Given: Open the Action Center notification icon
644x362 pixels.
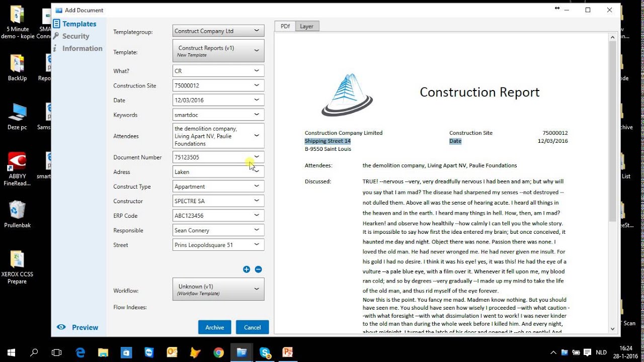Looking at the screenshot, I should 588,352.
